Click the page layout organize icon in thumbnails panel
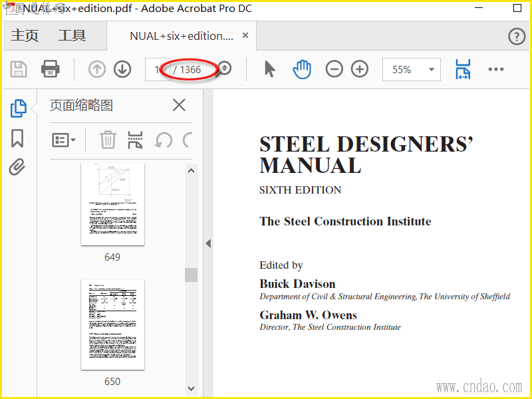This screenshot has width=532, height=399. [x=135, y=140]
